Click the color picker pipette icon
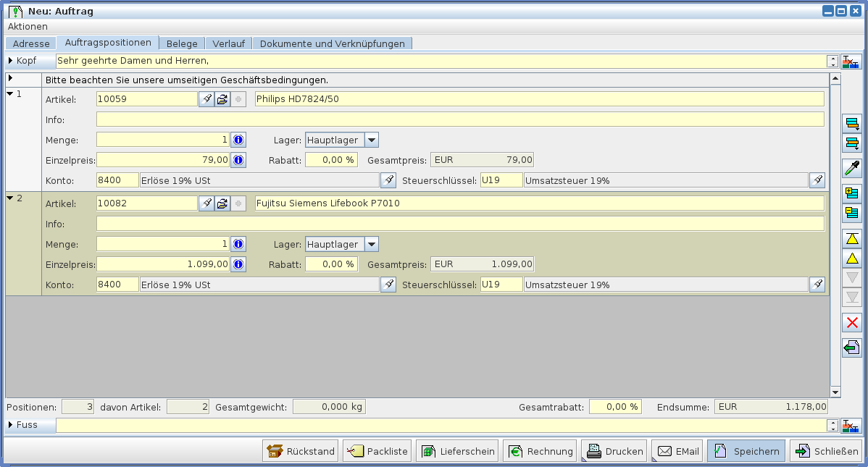 (x=852, y=169)
